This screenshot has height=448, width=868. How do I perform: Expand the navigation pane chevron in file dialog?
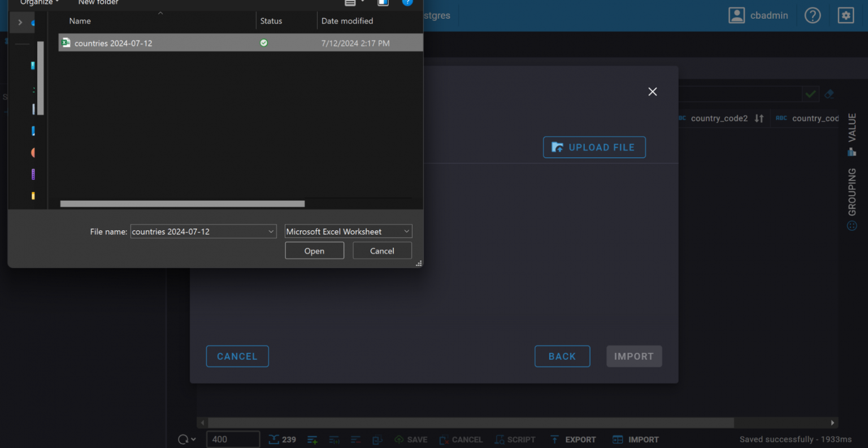pos(20,23)
